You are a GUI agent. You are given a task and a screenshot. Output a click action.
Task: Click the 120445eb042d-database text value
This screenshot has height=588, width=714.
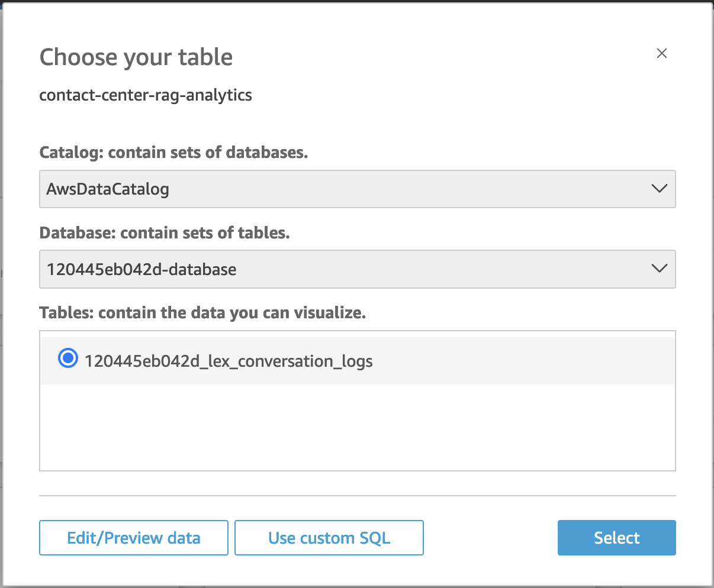point(141,269)
